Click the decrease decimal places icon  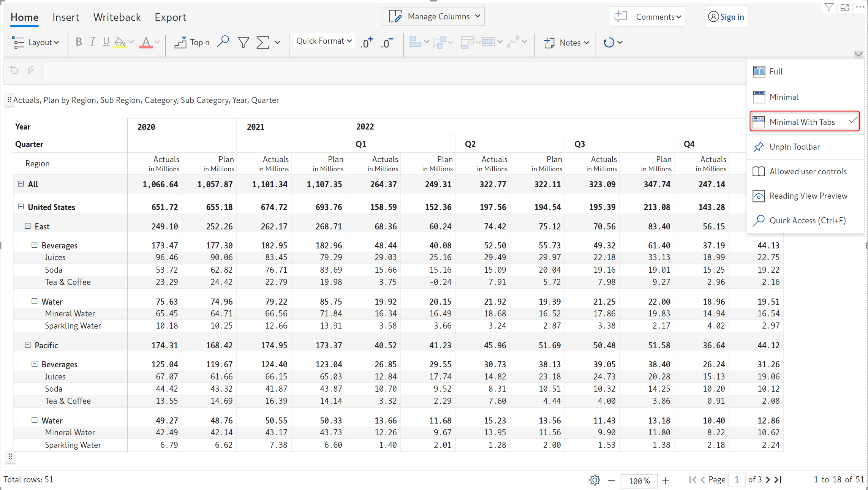(x=387, y=43)
